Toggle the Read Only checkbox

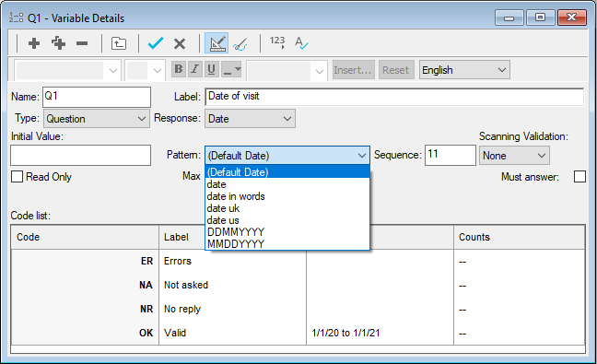[17, 177]
